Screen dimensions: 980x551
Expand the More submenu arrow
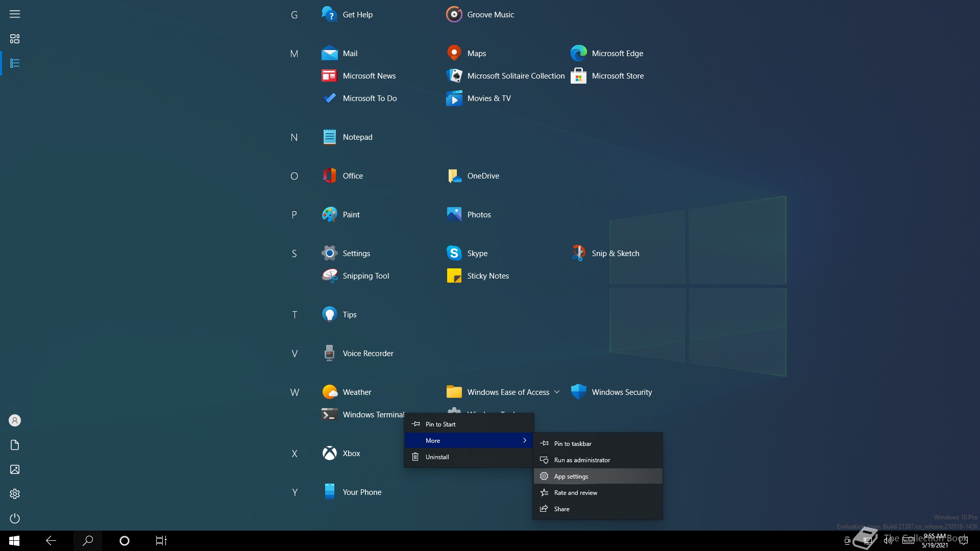[x=524, y=440]
